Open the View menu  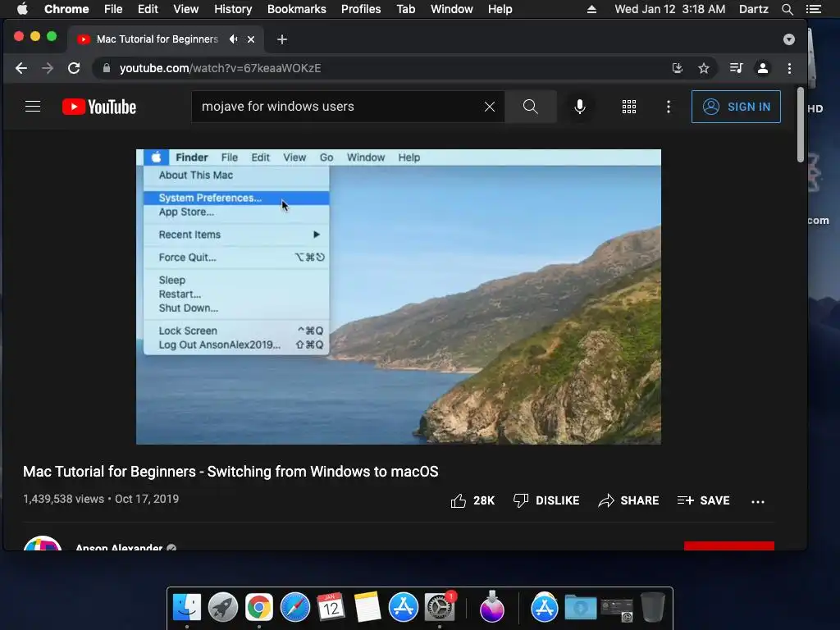pyautogui.click(x=186, y=9)
